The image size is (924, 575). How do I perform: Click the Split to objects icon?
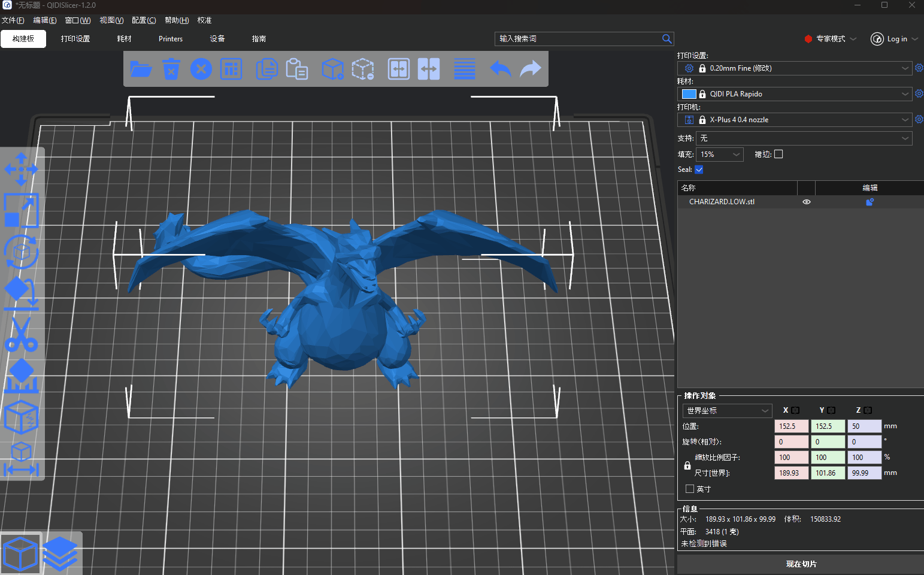399,69
